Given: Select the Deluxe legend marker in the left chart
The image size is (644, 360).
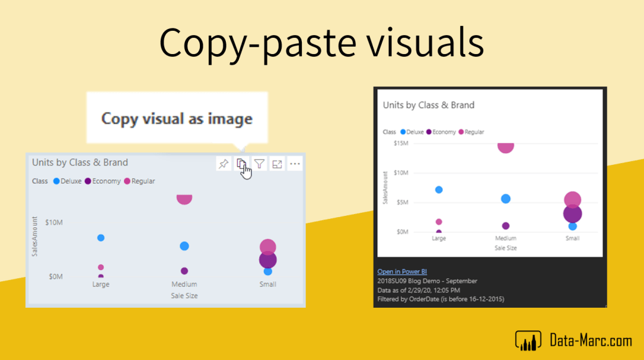Looking at the screenshot, I should pyautogui.click(x=57, y=181).
